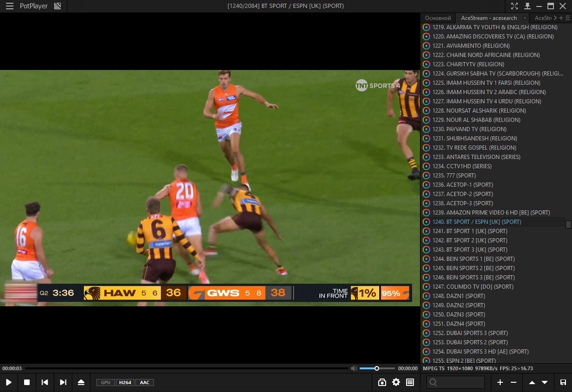Click the stream icon beside 1242. BT SPORT 2
The height and width of the screenshot is (392, 572).
click(x=426, y=240)
